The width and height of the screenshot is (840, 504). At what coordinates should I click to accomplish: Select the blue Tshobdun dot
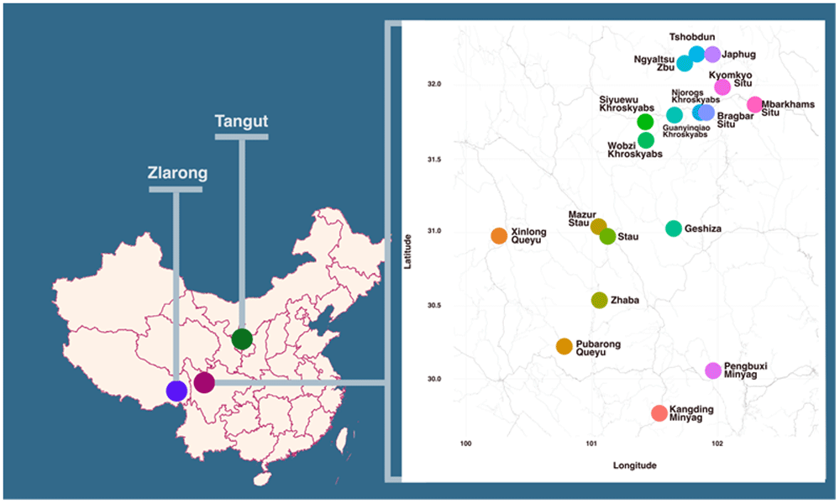[x=696, y=54]
